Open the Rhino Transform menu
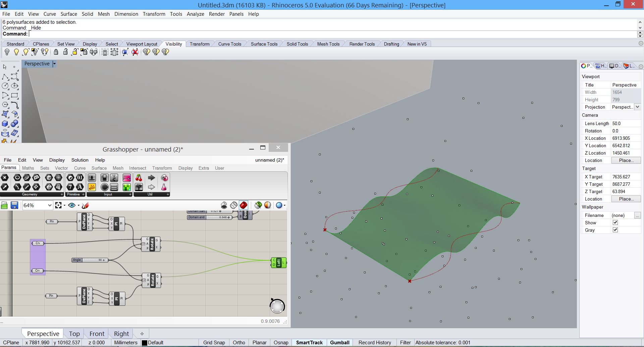 point(154,14)
